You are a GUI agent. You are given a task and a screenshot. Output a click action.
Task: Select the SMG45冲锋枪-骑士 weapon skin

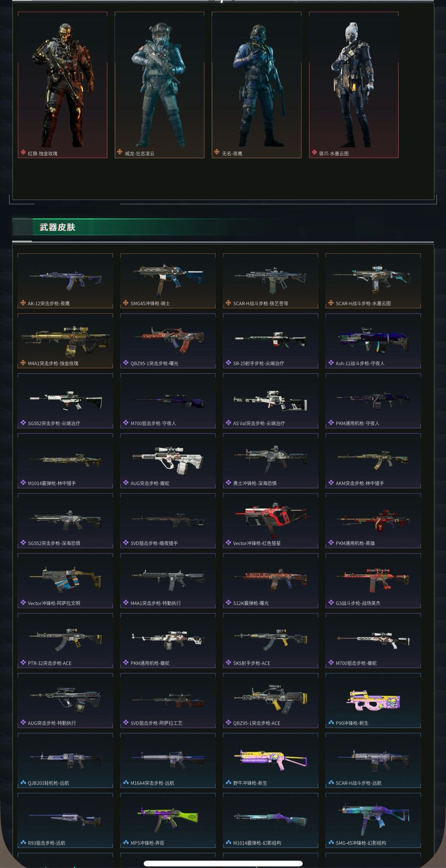tap(168, 281)
